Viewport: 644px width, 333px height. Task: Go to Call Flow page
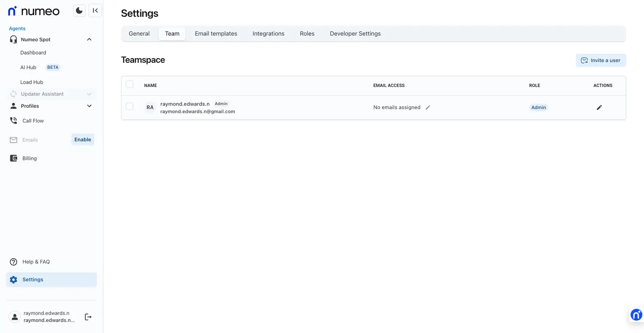[x=33, y=121]
